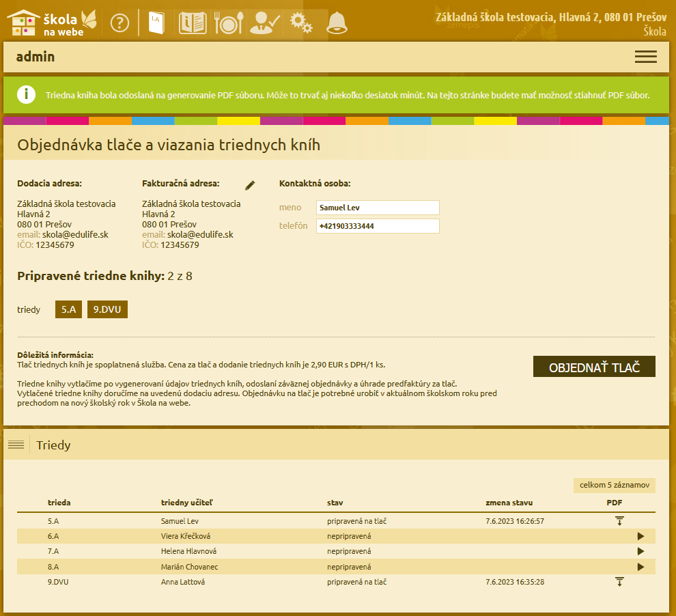Click the timestamp 7.6.2023 16:35:28
Image resolution: width=676 pixels, height=616 pixels.
(x=515, y=582)
